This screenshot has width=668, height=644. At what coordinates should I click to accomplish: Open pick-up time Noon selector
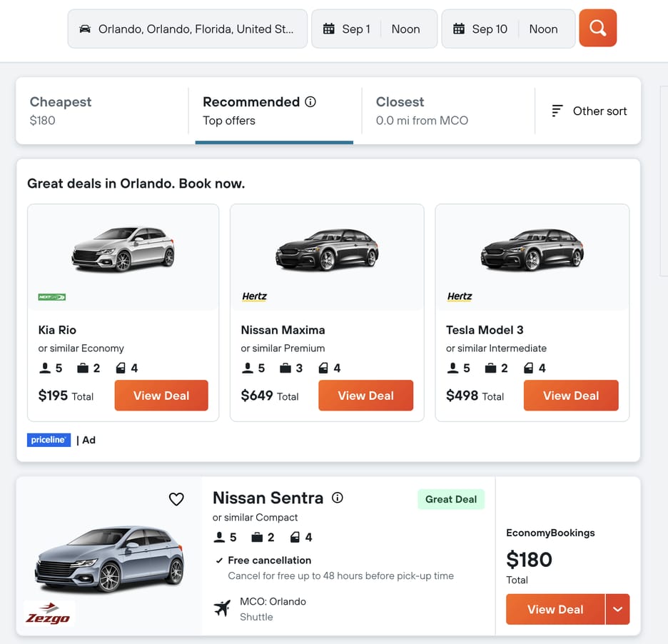click(x=405, y=29)
